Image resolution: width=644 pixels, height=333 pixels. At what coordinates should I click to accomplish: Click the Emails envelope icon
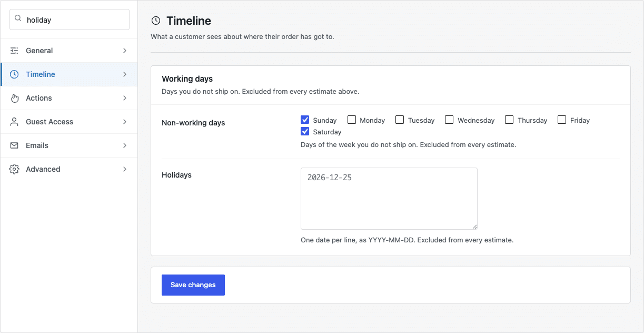(x=15, y=145)
